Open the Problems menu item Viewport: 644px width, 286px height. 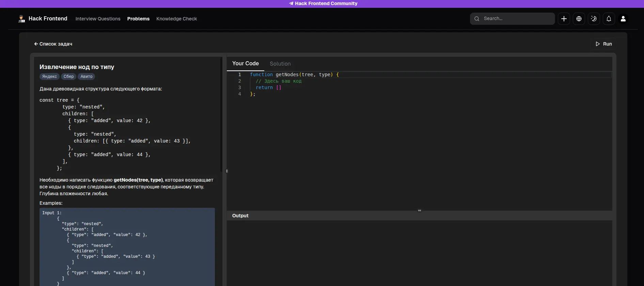tap(138, 19)
